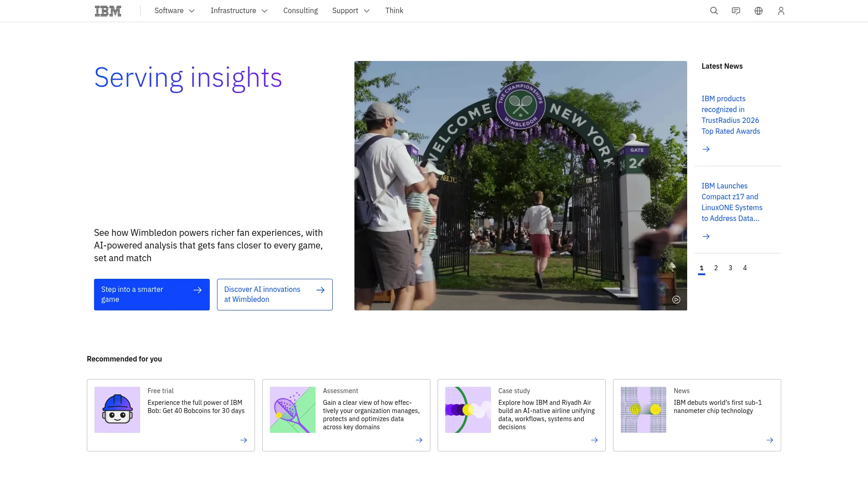Open the Consulting menu item
This screenshot has width=868, height=488.
coord(301,11)
